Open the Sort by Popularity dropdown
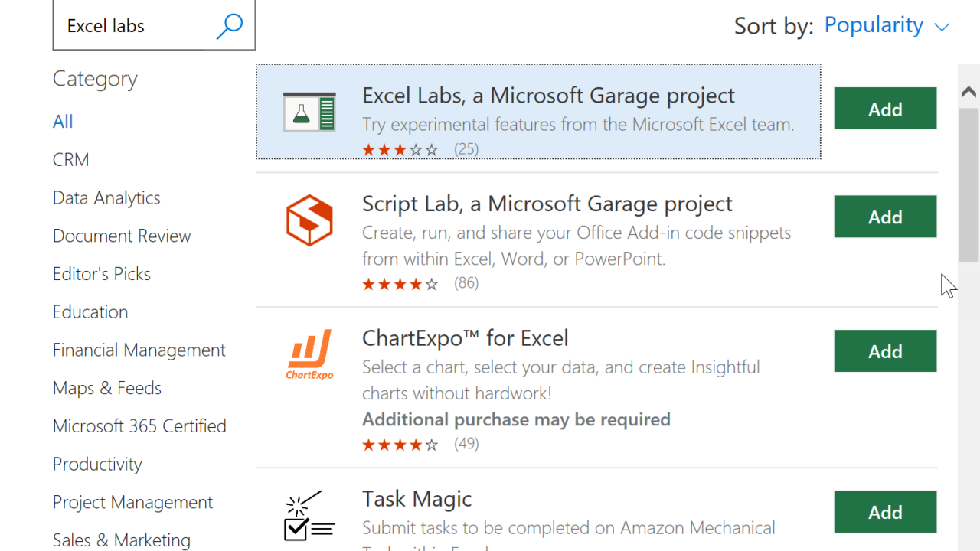The width and height of the screenshot is (980, 551). point(874,25)
